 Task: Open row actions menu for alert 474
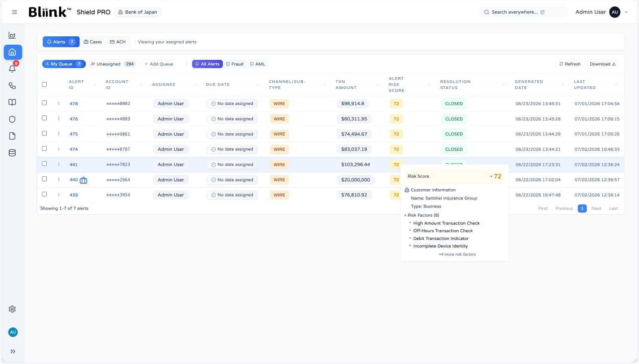click(59, 149)
